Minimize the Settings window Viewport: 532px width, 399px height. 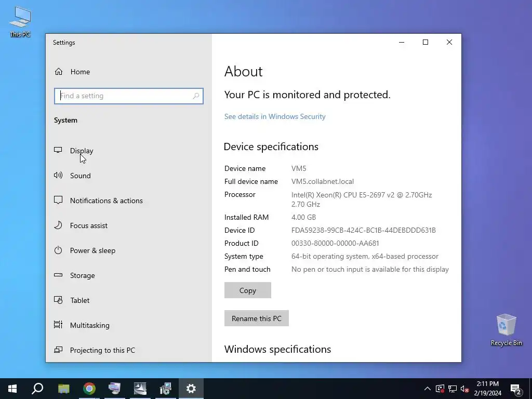pos(402,42)
